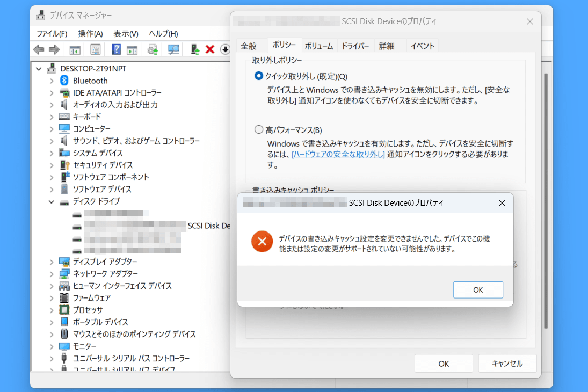The image size is (588, 392).
Task: Expand the マウスとそのほかのポインティング デバイス node
Action: (52, 334)
